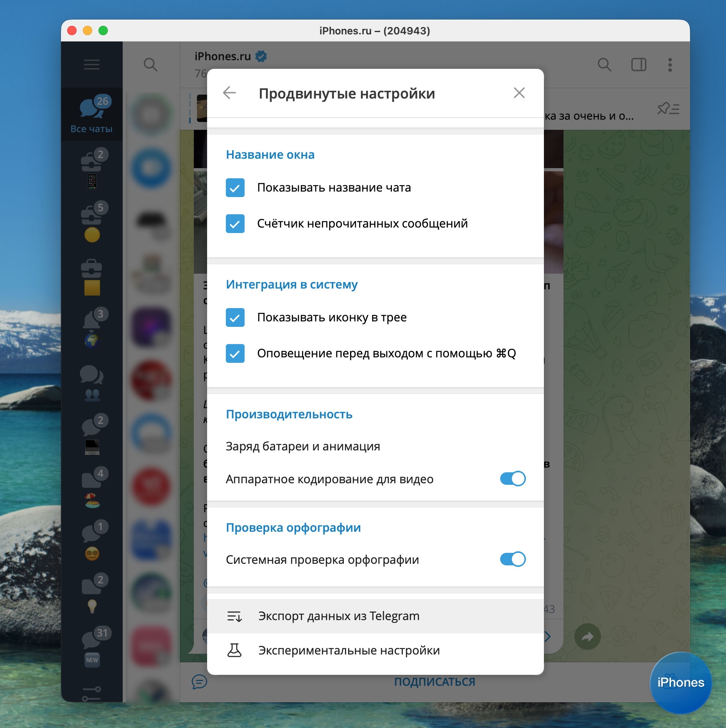Open the comments bubble icon
726x728 pixels.
(x=199, y=681)
